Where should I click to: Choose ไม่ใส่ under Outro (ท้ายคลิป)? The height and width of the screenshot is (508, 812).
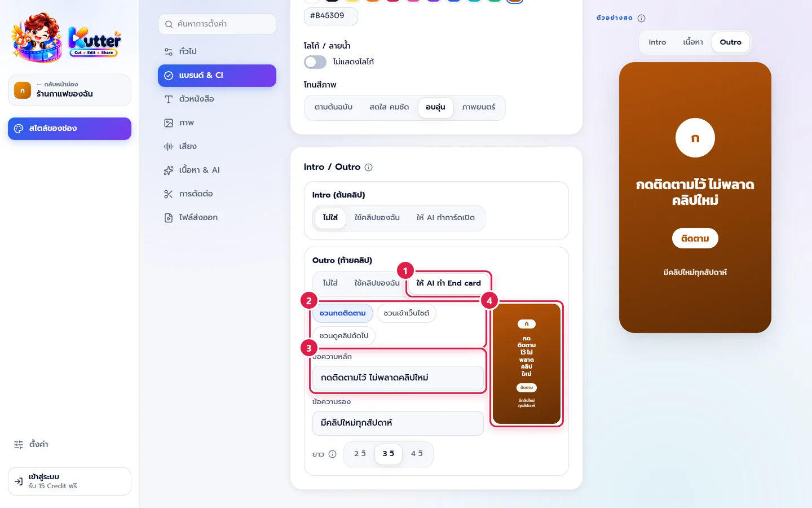pos(330,283)
